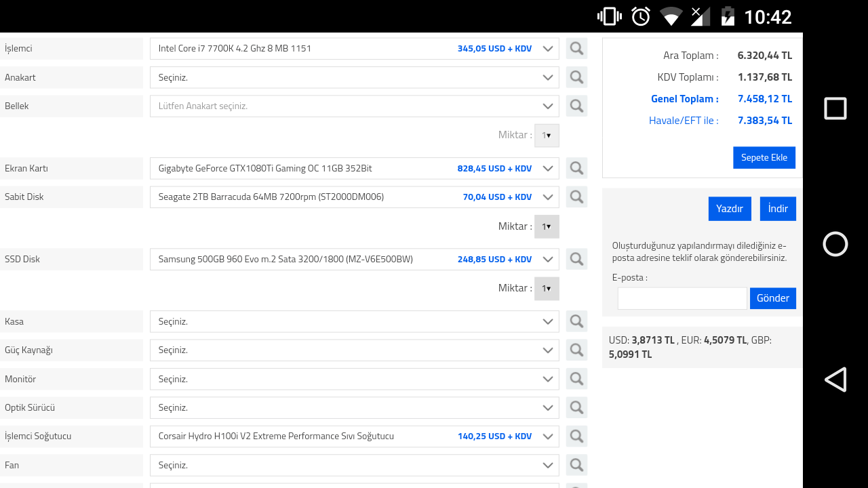Tap the Android back navigation button
The image size is (868, 488).
click(835, 380)
